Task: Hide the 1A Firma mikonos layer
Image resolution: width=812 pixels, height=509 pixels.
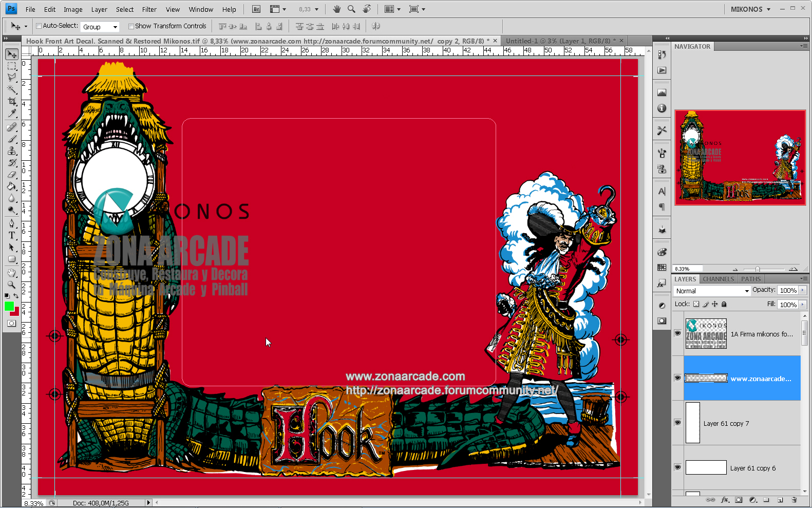Action: coord(677,333)
